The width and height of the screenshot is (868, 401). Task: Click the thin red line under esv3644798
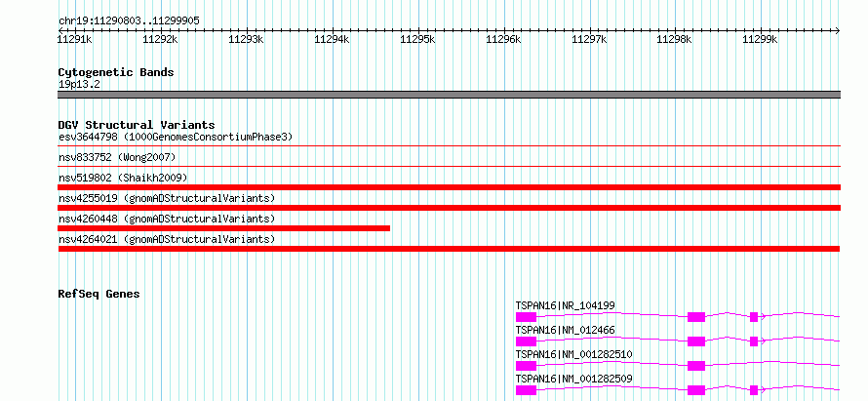449,146
